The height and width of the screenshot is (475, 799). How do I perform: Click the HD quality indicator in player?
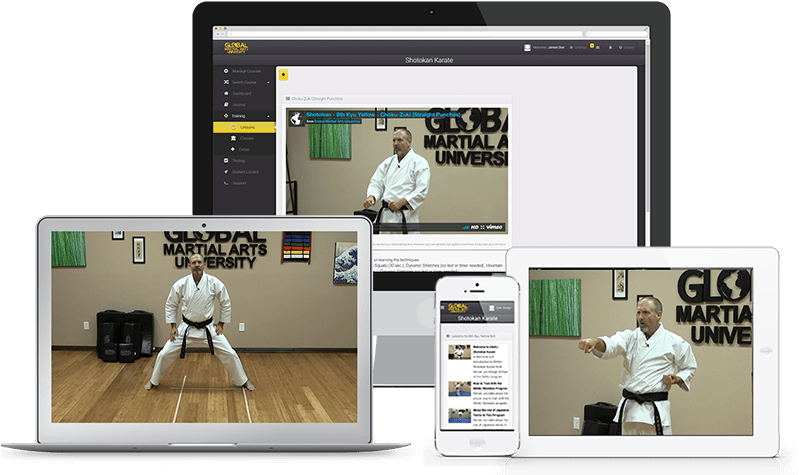coord(474,227)
